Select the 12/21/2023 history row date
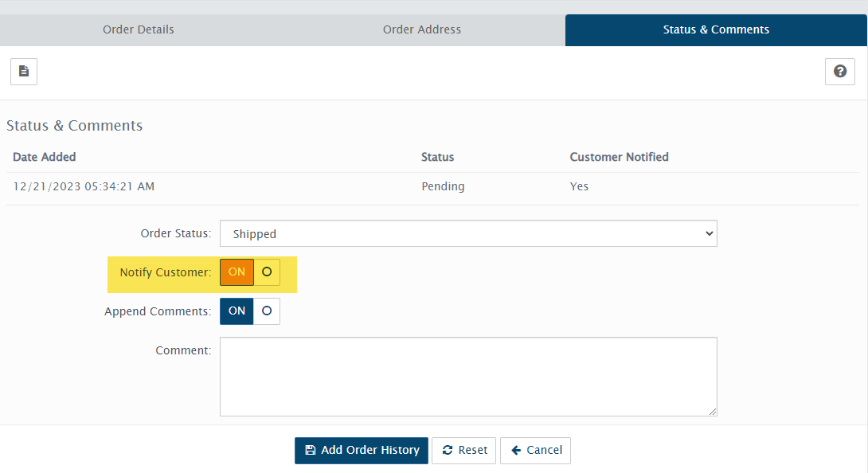Image resolution: width=868 pixels, height=473 pixels. (x=84, y=186)
